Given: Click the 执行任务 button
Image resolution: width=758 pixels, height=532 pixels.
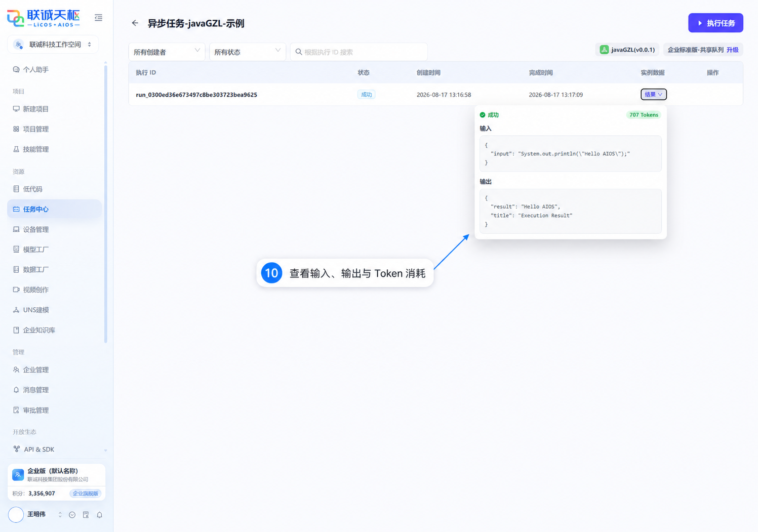Looking at the screenshot, I should click(715, 23).
